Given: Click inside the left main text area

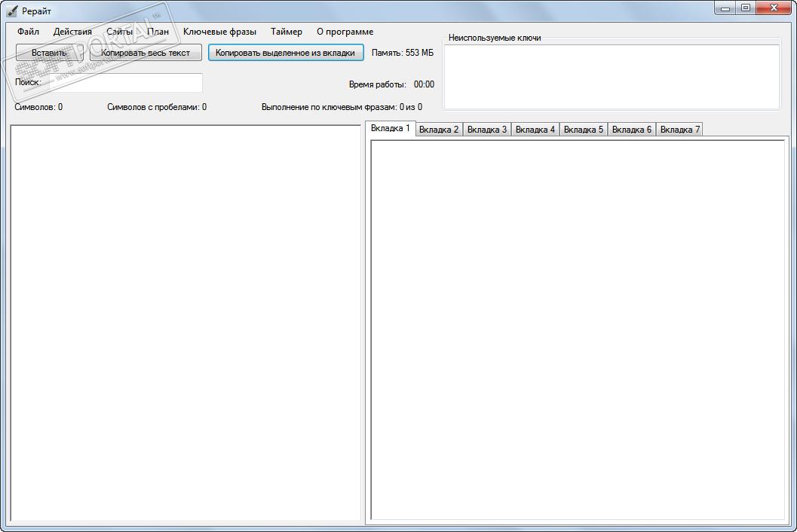Looking at the screenshot, I should pyautogui.click(x=185, y=323).
